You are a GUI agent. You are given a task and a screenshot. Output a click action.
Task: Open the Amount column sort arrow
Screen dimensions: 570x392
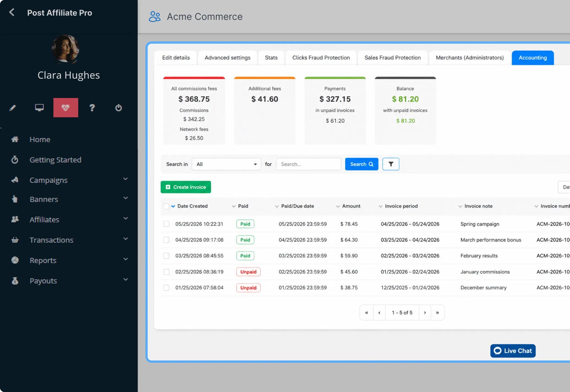coord(338,206)
